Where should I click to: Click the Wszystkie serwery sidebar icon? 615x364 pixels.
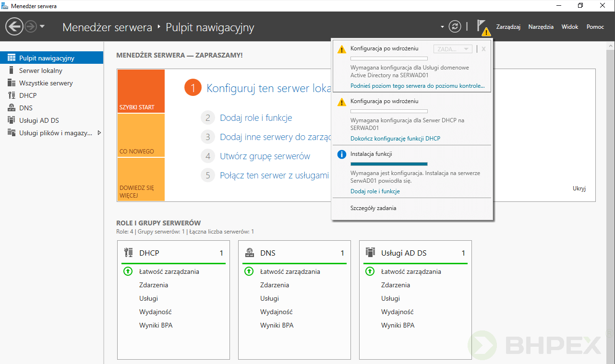click(x=12, y=83)
